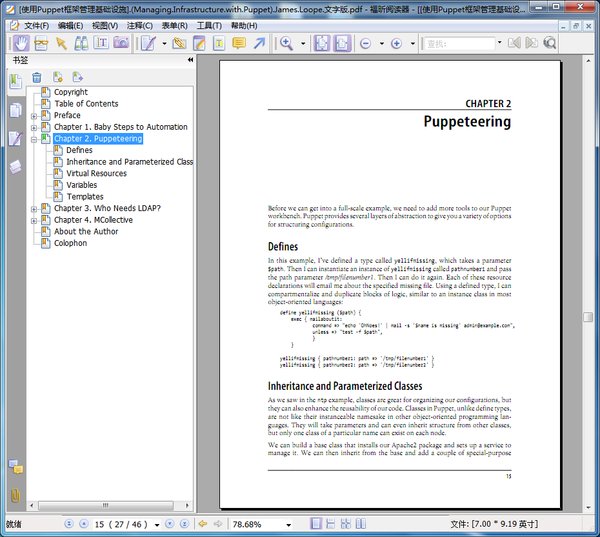Viewport: 600px width, 537px height.
Task: Open the zoom percentage dropdown
Action: coord(289,525)
